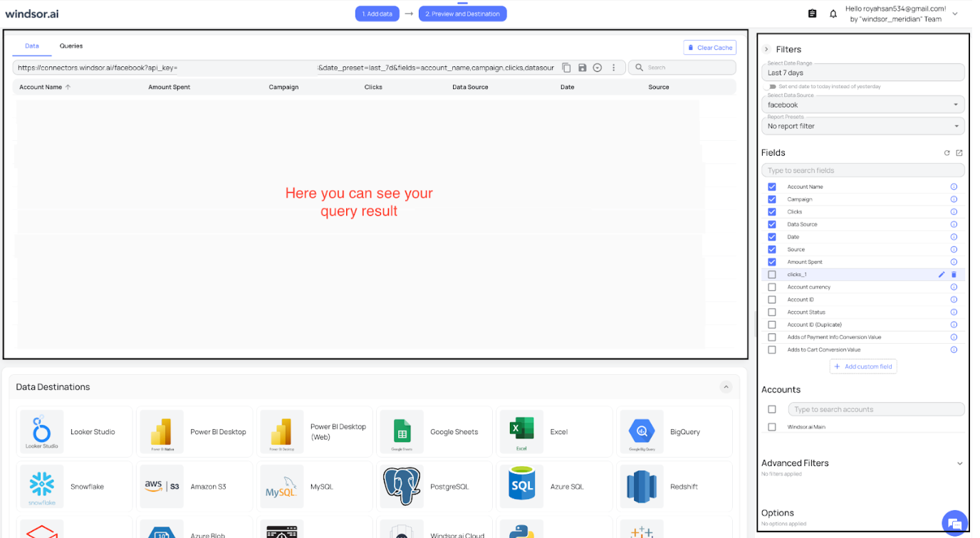Refresh the Fields list
This screenshot has width=980, height=538.
tap(947, 153)
